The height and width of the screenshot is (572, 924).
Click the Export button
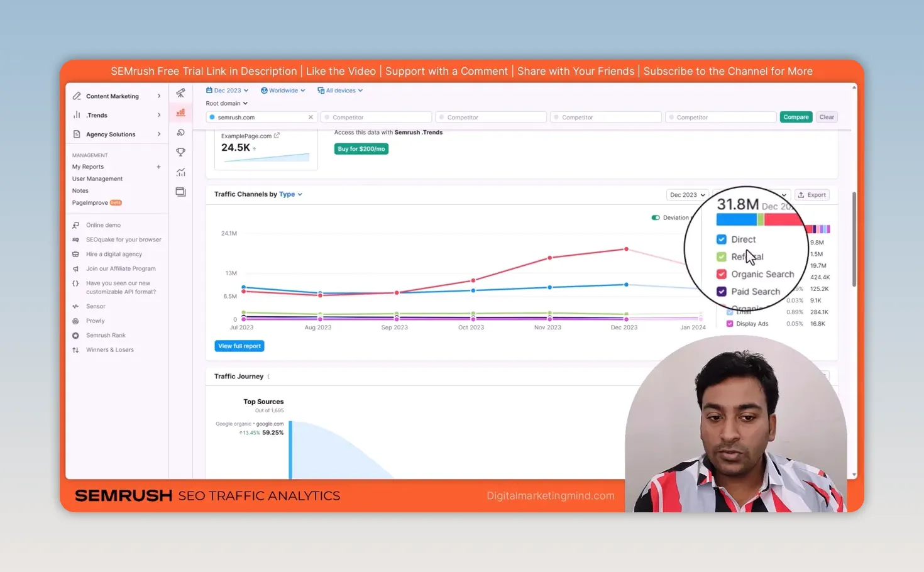(812, 195)
